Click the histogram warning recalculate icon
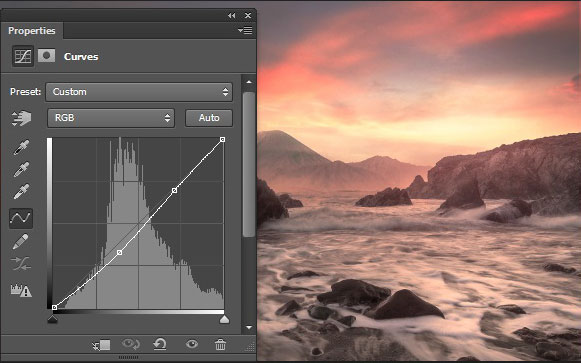This screenshot has height=363, width=581. 21,290
